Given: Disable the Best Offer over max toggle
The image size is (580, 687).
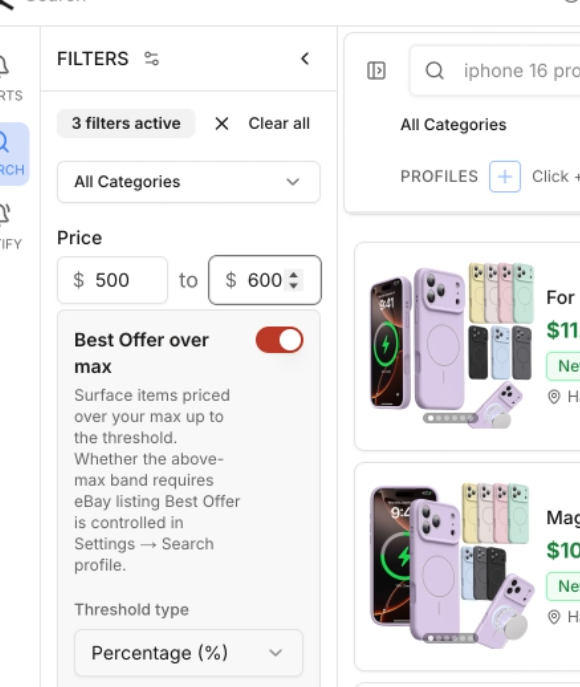Looking at the screenshot, I should [279, 340].
